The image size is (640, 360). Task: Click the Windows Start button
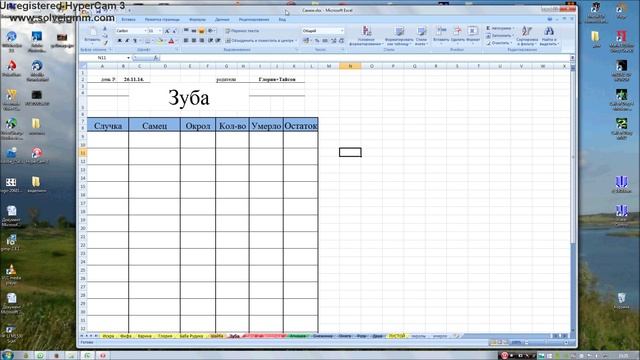(7, 355)
